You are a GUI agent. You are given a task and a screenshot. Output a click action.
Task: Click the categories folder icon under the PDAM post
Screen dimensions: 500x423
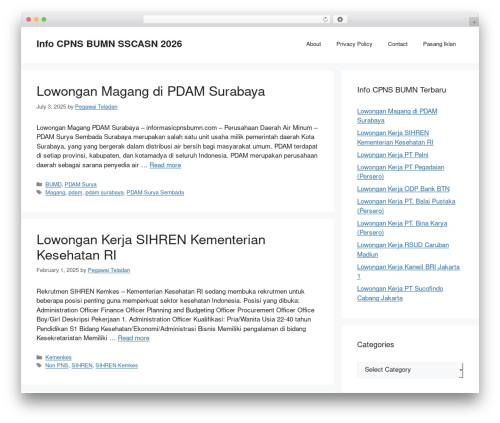tap(39, 184)
